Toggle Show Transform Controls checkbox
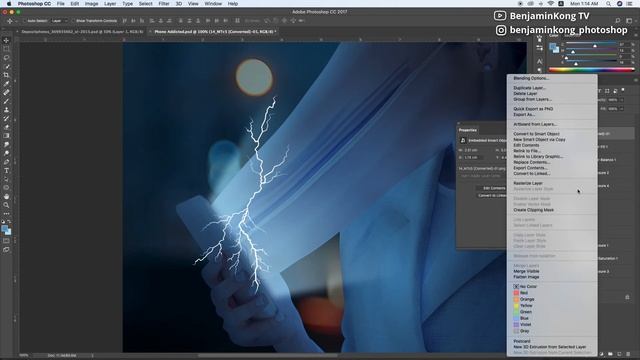The width and height of the screenshot is (640, 360). [x=74, y=20]
